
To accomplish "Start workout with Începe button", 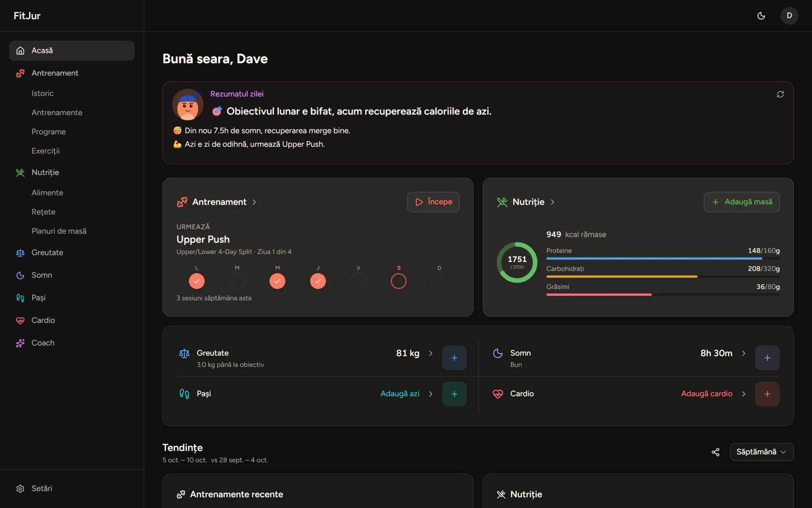I will click(433, 202).
